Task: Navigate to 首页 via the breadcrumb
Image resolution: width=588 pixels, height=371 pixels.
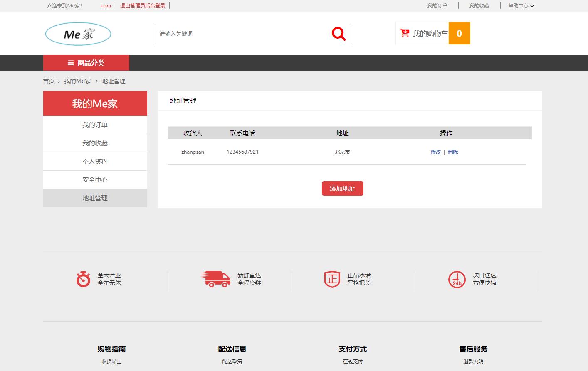Action: pyautogui.click(x=49, y=81)
